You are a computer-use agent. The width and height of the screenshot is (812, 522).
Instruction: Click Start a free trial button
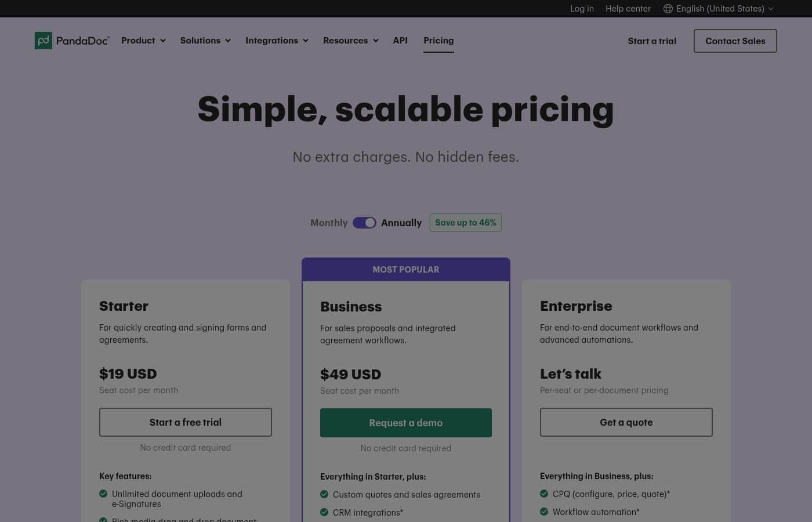click(186, 422)
